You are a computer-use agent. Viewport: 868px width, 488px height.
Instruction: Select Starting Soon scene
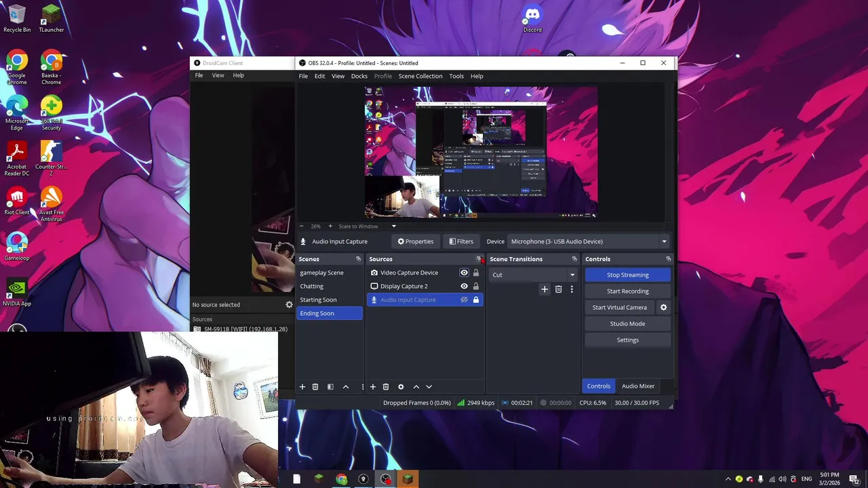330,300
